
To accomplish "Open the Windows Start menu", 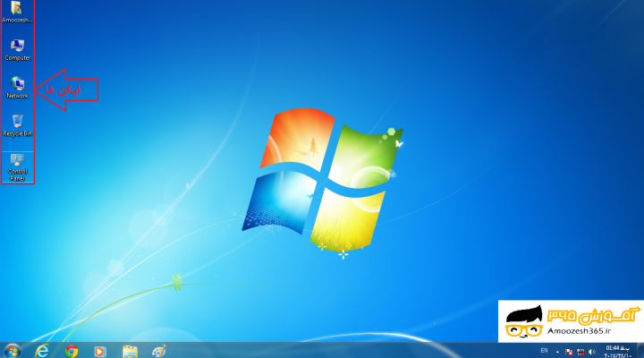I will point(13,351).
